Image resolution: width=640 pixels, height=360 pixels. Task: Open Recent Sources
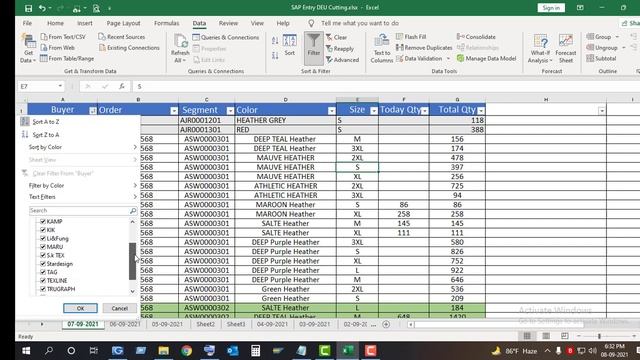coord(122,37)
